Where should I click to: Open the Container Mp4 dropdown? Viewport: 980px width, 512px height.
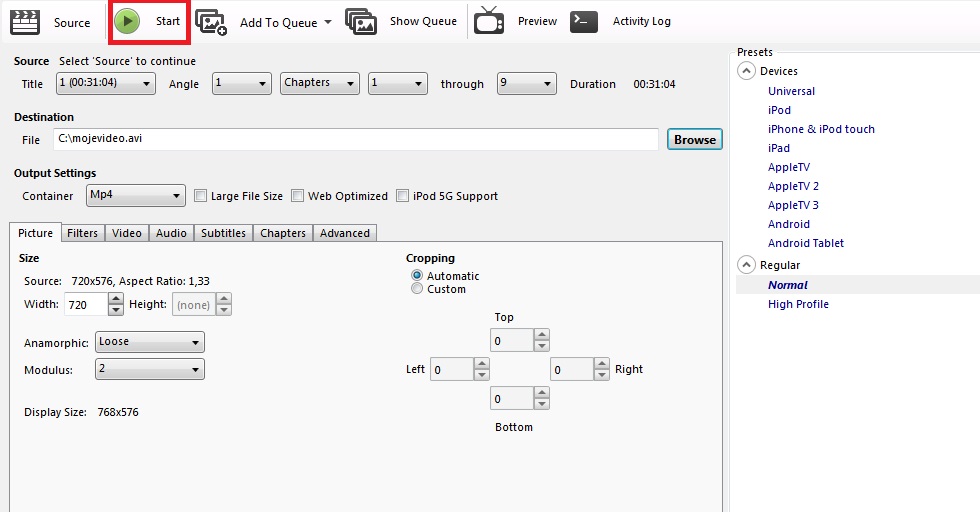(136, 195)
